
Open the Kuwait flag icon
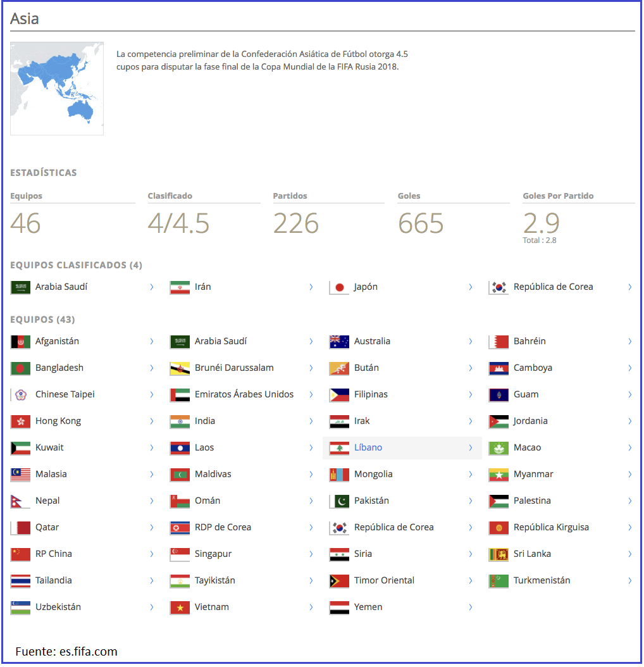point(20,448)
